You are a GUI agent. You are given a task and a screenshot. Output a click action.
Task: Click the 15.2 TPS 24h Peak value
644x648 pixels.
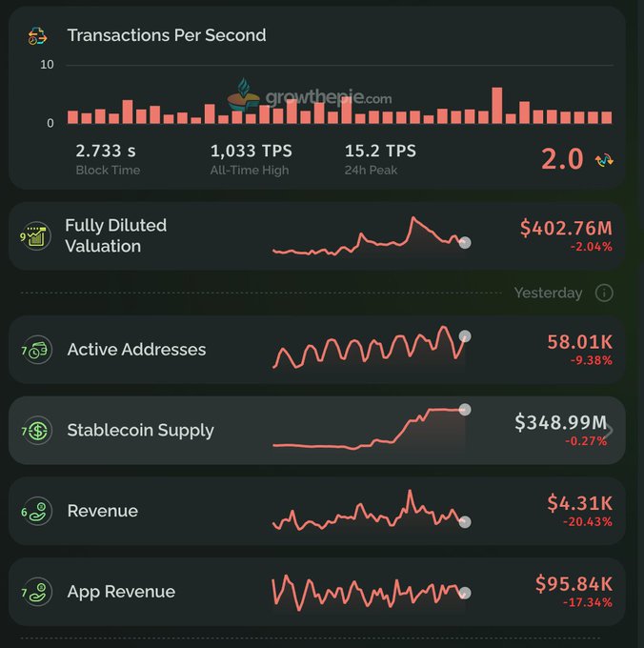coord(380,151)
